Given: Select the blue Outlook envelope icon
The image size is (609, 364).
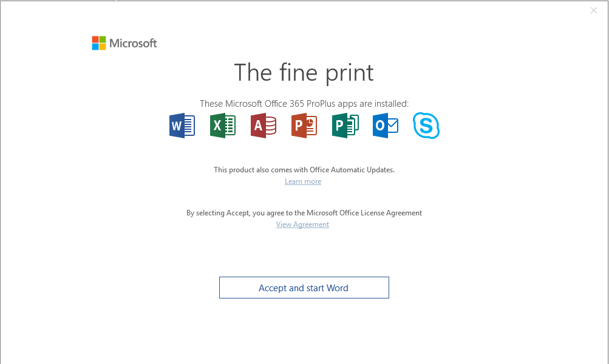Looking at the screenshot, I should pyautogui.click(x=386, y=126).
